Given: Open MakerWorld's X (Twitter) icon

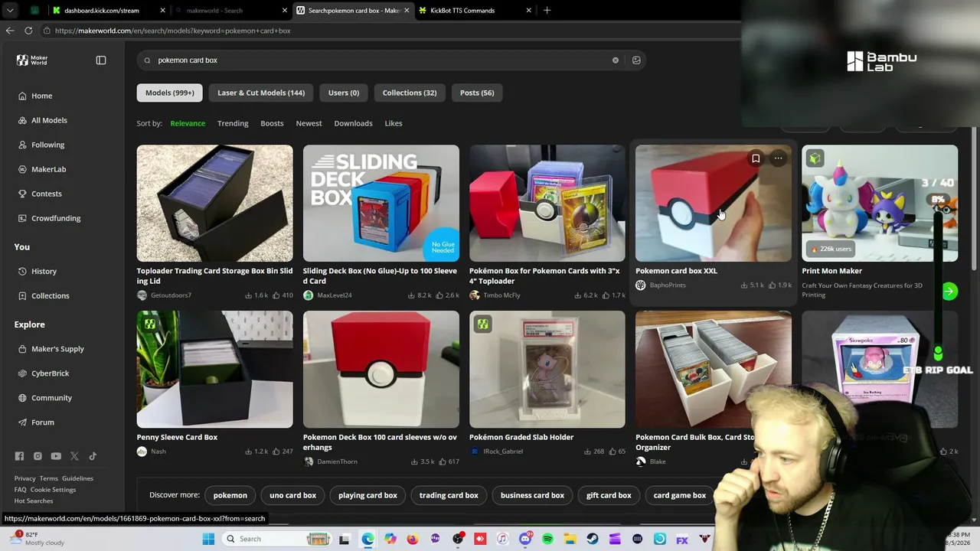Looking at the screenshot, I should click(74, 456).
